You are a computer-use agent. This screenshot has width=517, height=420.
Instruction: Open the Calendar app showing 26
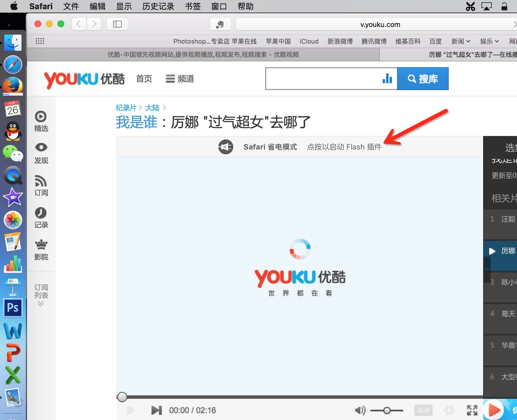pyautogui.click(x=13, y=109)
